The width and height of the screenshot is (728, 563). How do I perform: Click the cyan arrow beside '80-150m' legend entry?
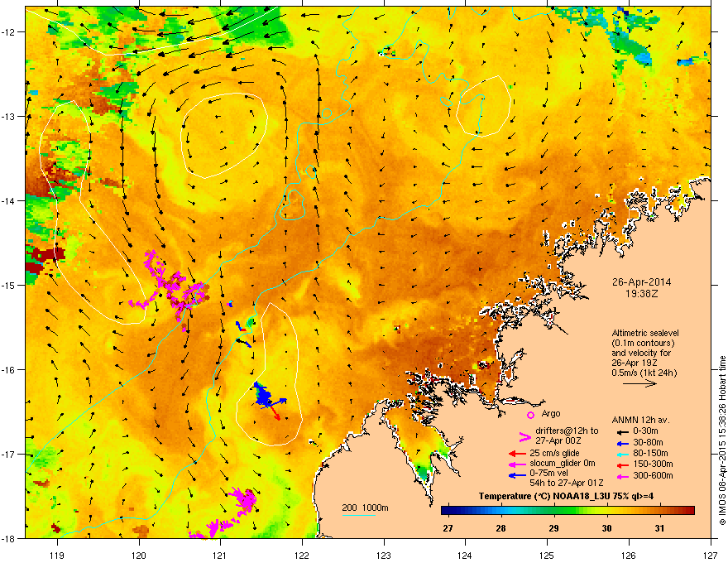[x=621, y=455]
